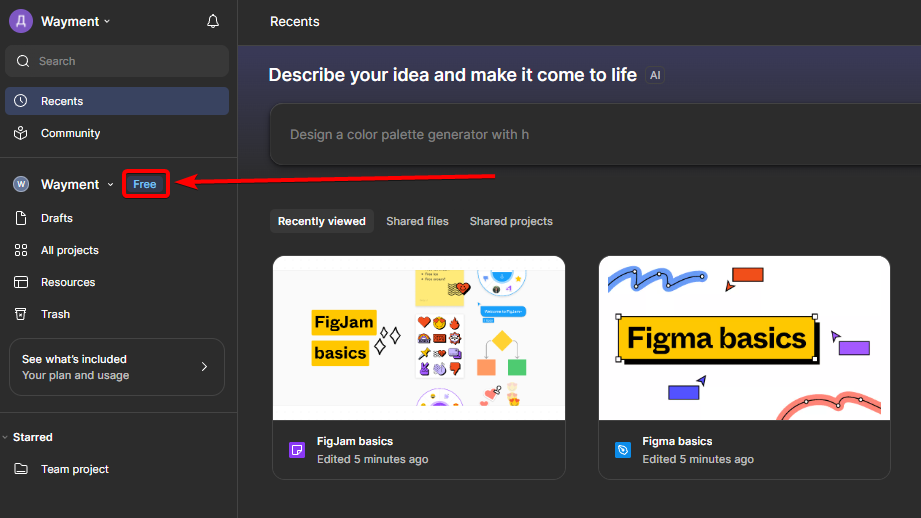Open the Figma basics thumbnail

[x=744, y=338]
